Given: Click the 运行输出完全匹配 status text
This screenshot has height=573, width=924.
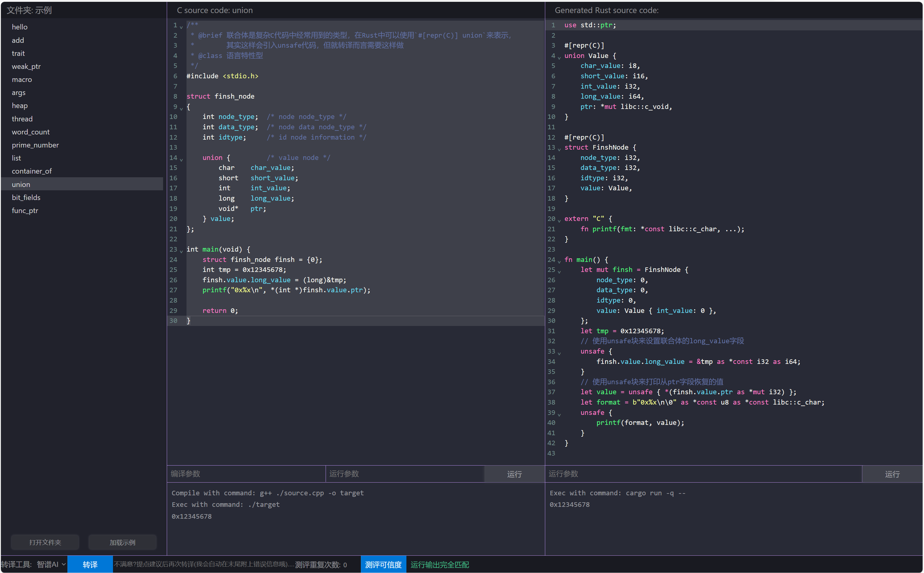Looking at the screenshot, I should pos(440,565).
